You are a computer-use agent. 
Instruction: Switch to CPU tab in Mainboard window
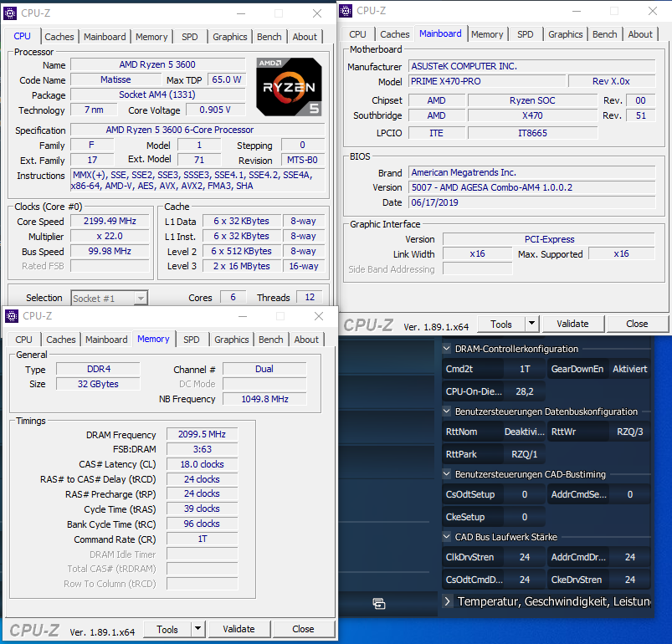tap(357, 34)
